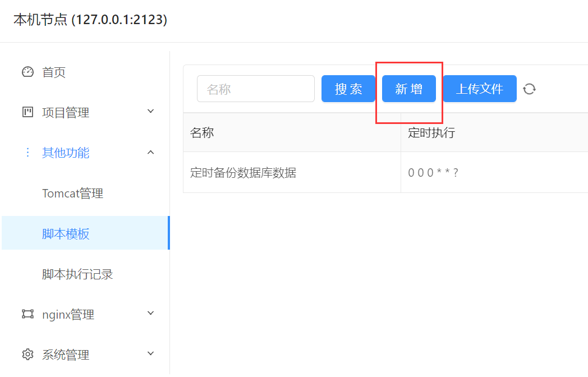Collapse the 其他功能 submenu arrow
Viewport: 588px width, 377px height.
tap(150, 152)
